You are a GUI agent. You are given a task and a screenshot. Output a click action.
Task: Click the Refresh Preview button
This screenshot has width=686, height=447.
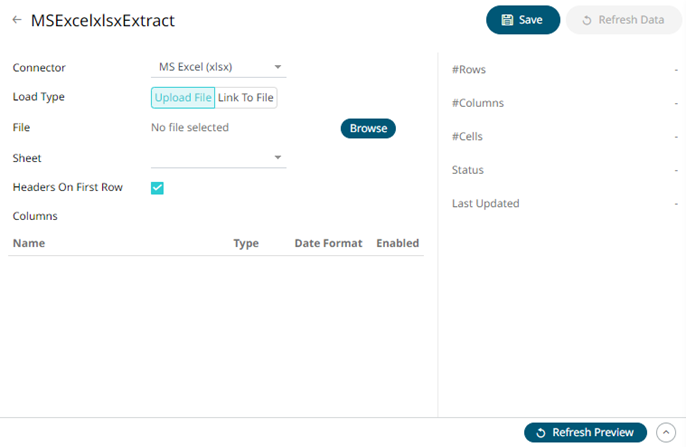click(x=585, y=432)
